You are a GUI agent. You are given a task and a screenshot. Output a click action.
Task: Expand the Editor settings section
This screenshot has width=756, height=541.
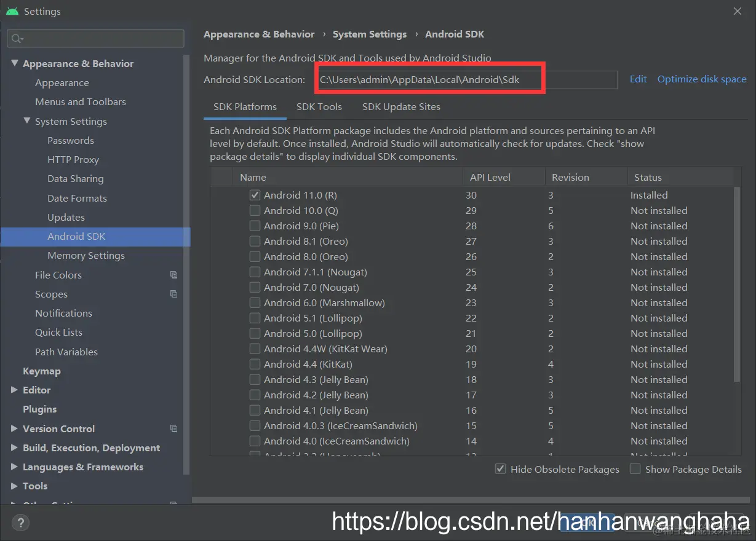click(x=15, y=390)
